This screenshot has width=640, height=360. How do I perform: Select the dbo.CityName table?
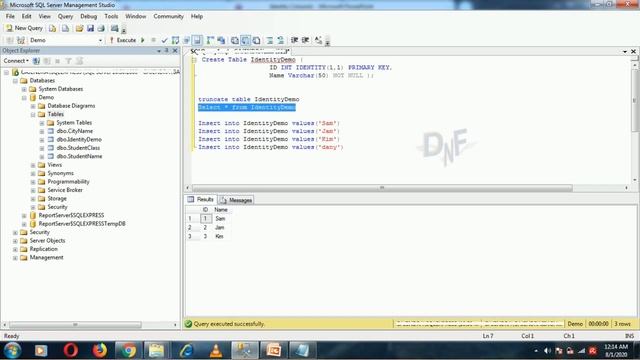(75, 131)
